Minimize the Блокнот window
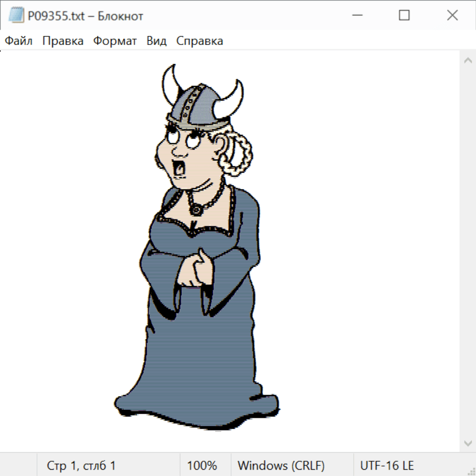 [x=356, y=16]
